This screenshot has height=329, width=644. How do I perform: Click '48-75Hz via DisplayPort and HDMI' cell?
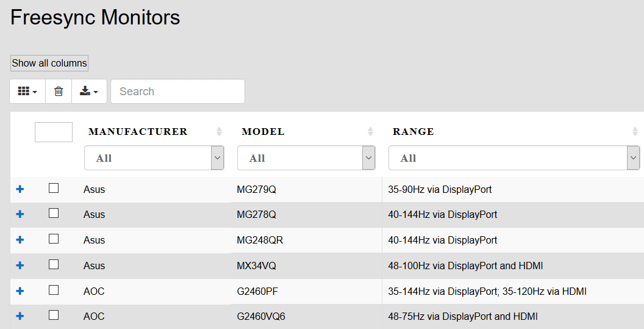463,317
